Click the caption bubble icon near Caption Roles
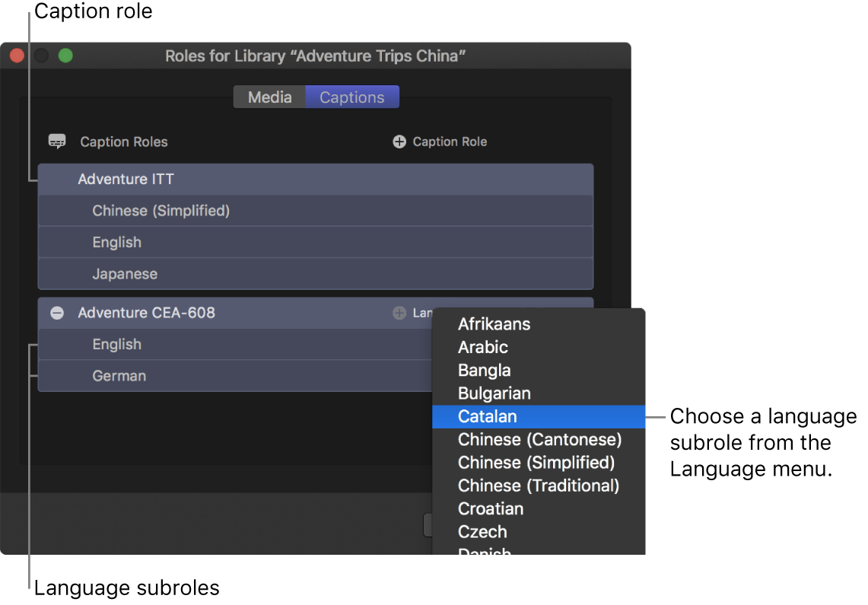The height and width of the screenshot is (605, 868). point(57,142)
